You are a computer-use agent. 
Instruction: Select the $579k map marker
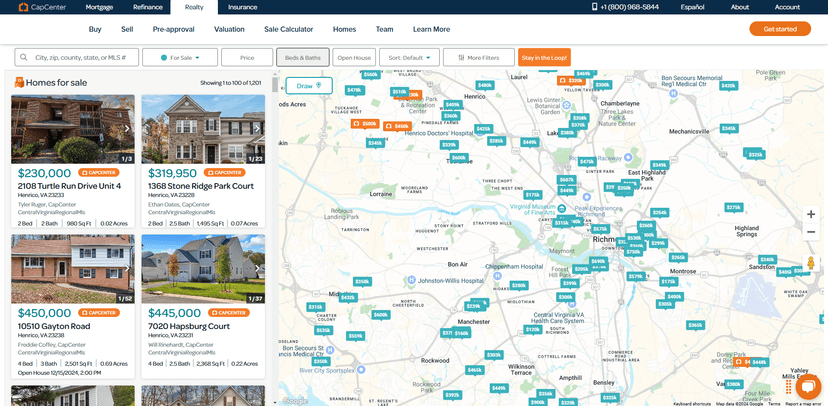point(636,276)
